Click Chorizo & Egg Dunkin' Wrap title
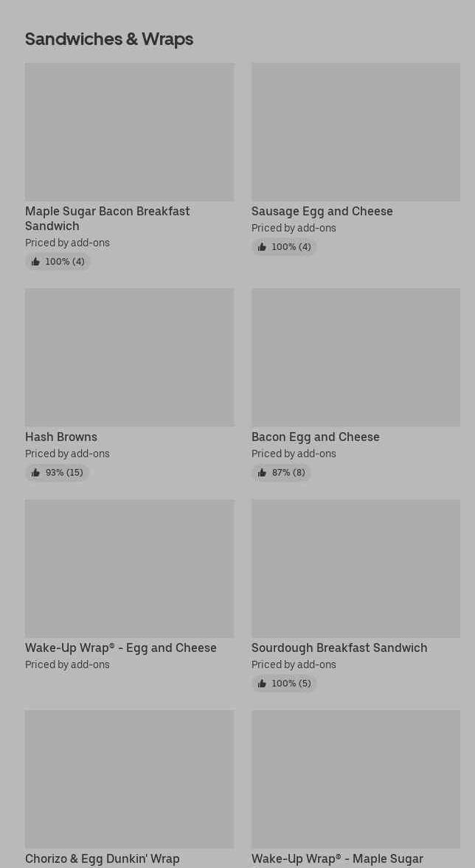475x868 pixels. coord(103,859)
